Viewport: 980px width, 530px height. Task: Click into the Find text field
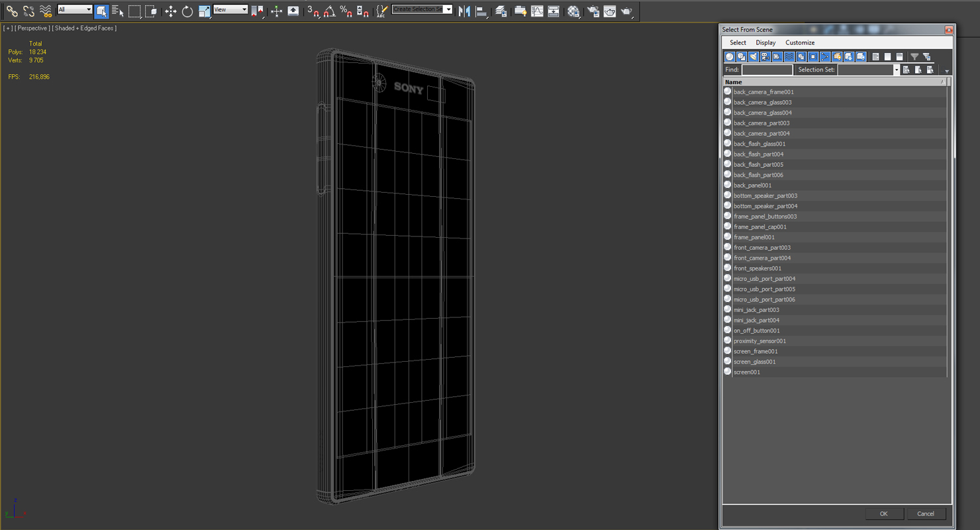pos(767,70)
